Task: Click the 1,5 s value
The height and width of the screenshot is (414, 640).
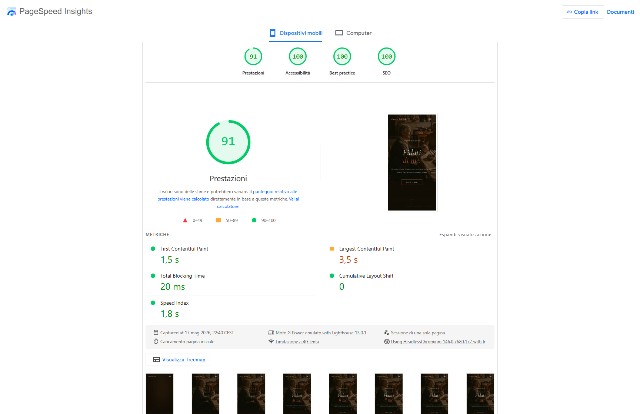Action: pos(170,260)
